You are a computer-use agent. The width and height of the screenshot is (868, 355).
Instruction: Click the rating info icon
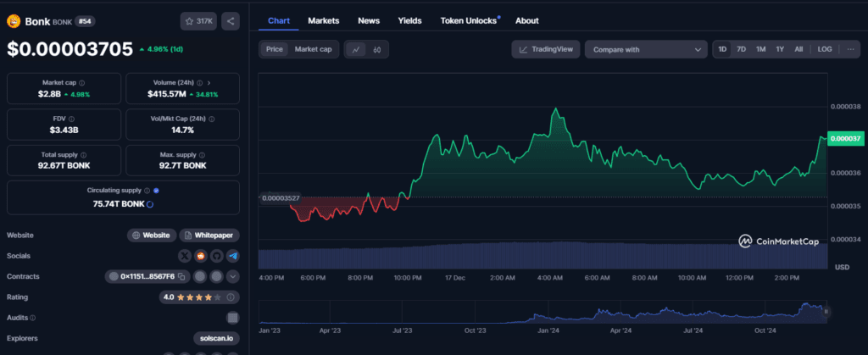231,297
